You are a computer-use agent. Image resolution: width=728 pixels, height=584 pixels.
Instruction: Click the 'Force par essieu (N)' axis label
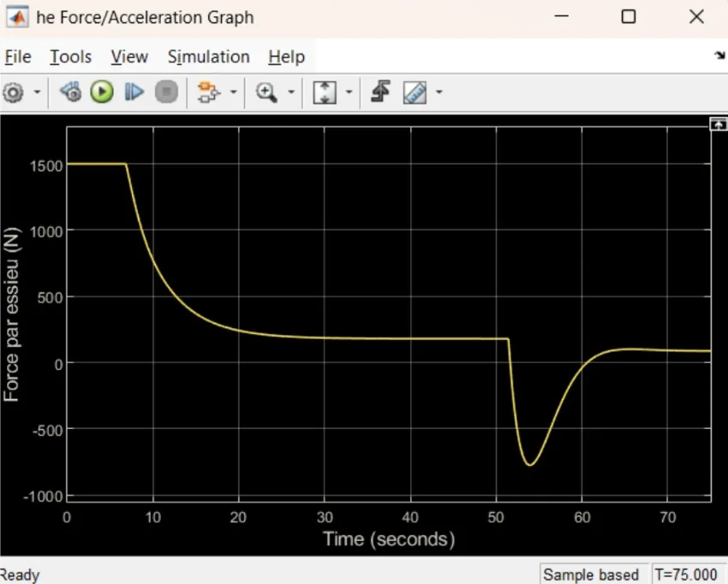(x=11, y=314)
